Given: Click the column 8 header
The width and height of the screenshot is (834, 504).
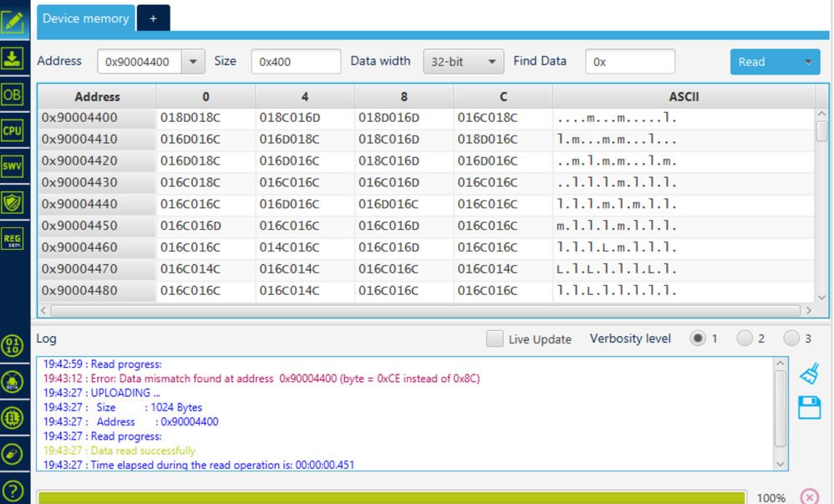Looking at the screenshot, I should pyautogui.click(x=404, y=96).
